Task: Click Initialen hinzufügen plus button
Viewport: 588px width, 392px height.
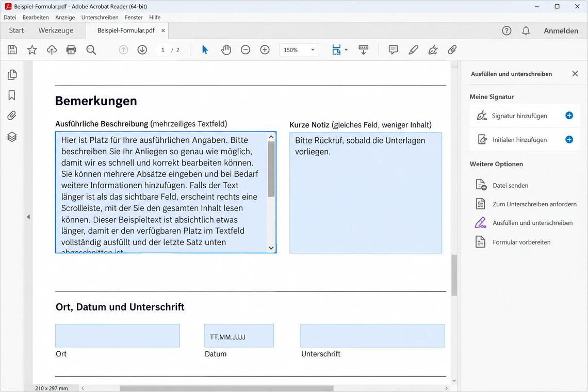Action: click(x=569, y=140)
